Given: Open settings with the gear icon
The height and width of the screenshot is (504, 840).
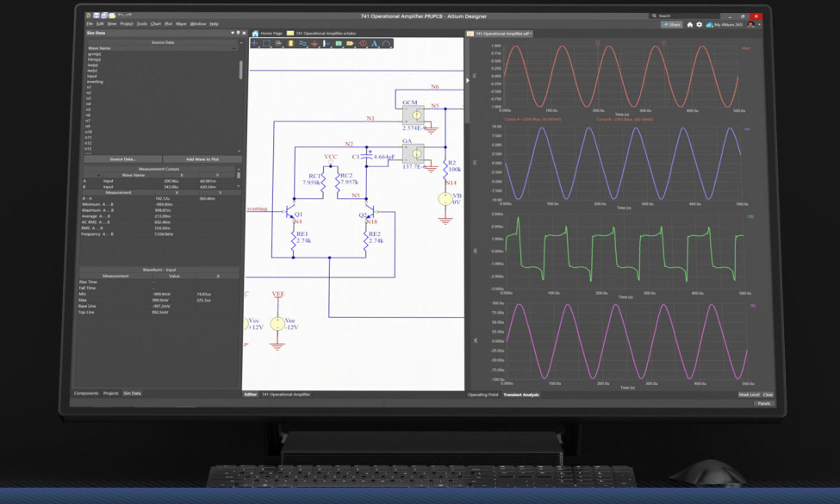Looking at the screenshot, I should (699, 25).
